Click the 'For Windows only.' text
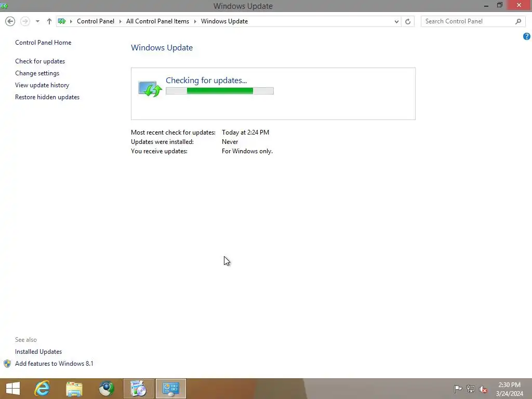The image size is (532, 399). coord(247,151)
